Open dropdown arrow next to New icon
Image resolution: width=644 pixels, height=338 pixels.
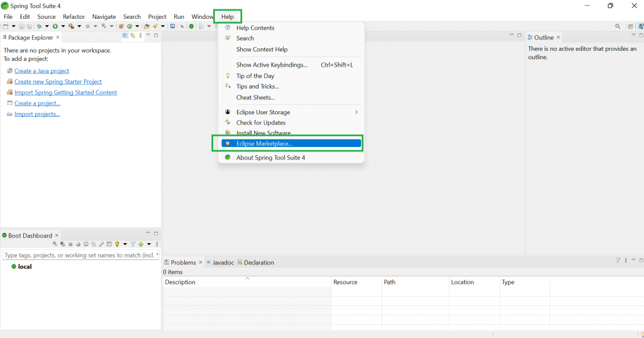pyautogui.click(x=14, y=26)
